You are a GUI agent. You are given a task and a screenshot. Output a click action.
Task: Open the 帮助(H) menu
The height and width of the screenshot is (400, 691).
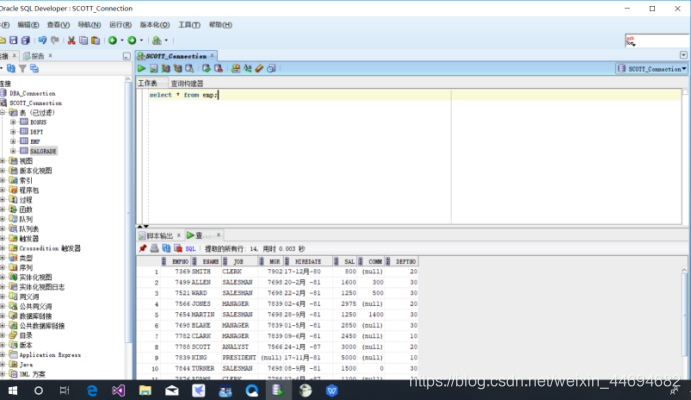[x=220, y=25]
